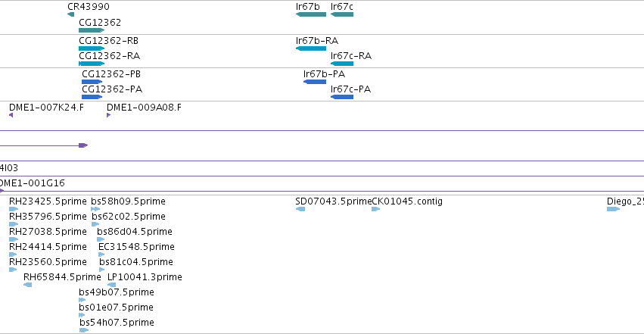Click the CG12362 gene bar glyph
Viewport: 644px width, 334px height.
pyautogui.click(x=92, y=30)
